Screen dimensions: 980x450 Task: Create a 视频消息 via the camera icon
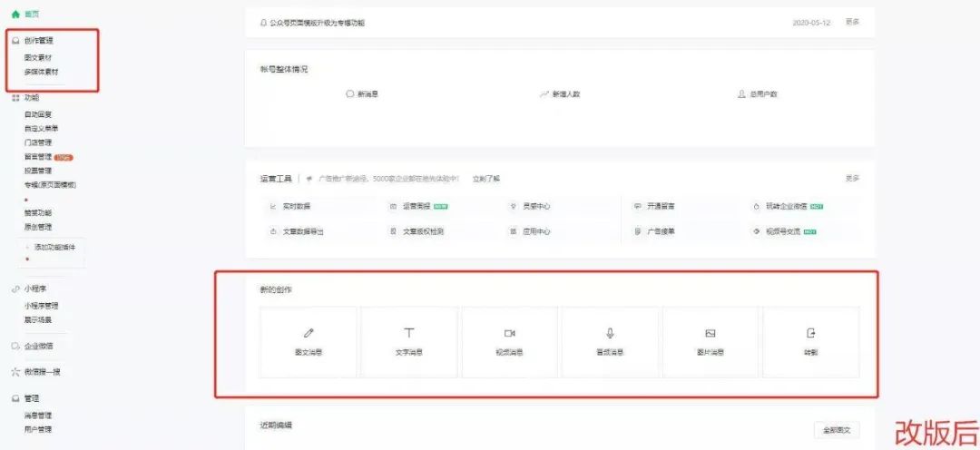[509, 342]
